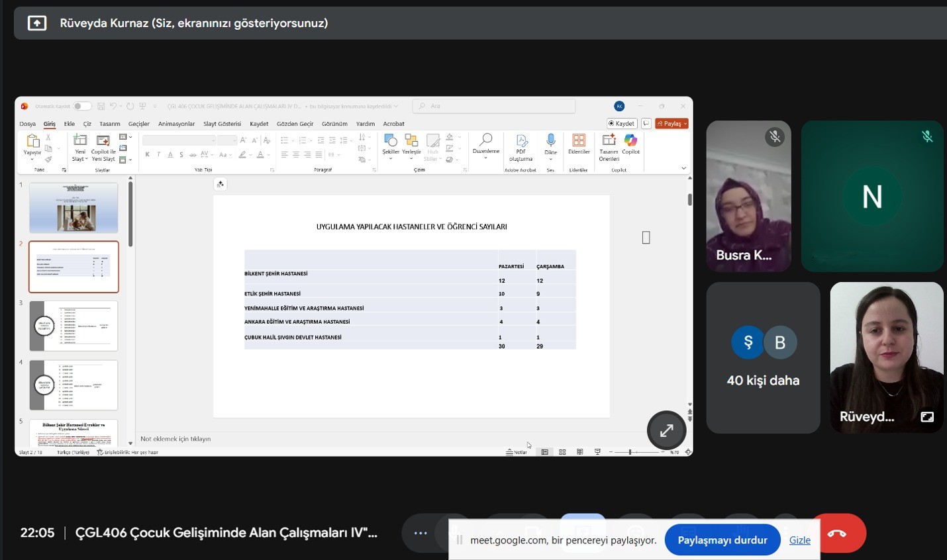Open the Ekle ribbon tab
947x560 pixels.
coord(69,124)
